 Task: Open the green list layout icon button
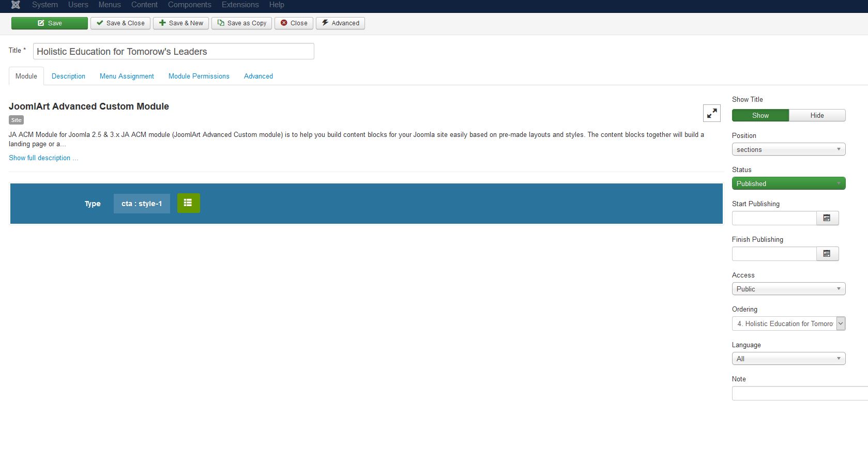188,203
